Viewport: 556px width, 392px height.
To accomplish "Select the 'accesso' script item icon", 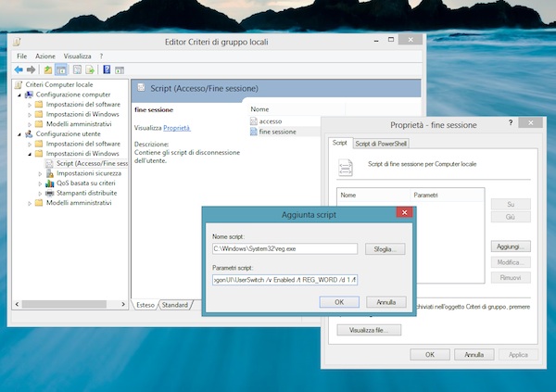I will point(253,120).
